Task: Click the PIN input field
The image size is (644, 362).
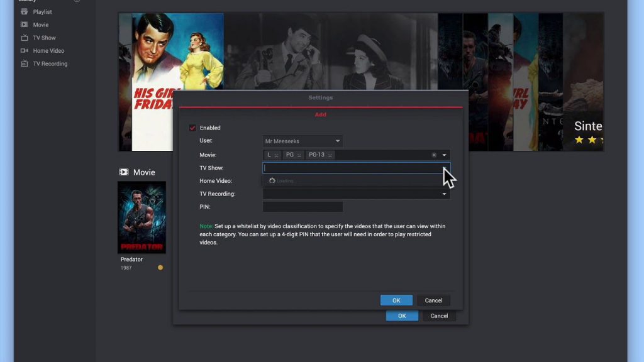Action: pos(303,207)
